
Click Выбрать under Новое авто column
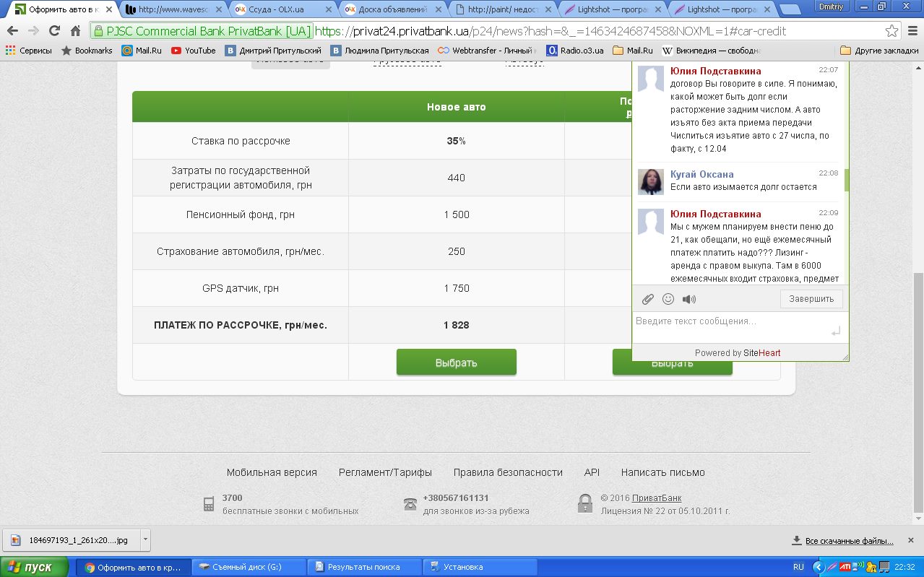click(x=457, y=362)
